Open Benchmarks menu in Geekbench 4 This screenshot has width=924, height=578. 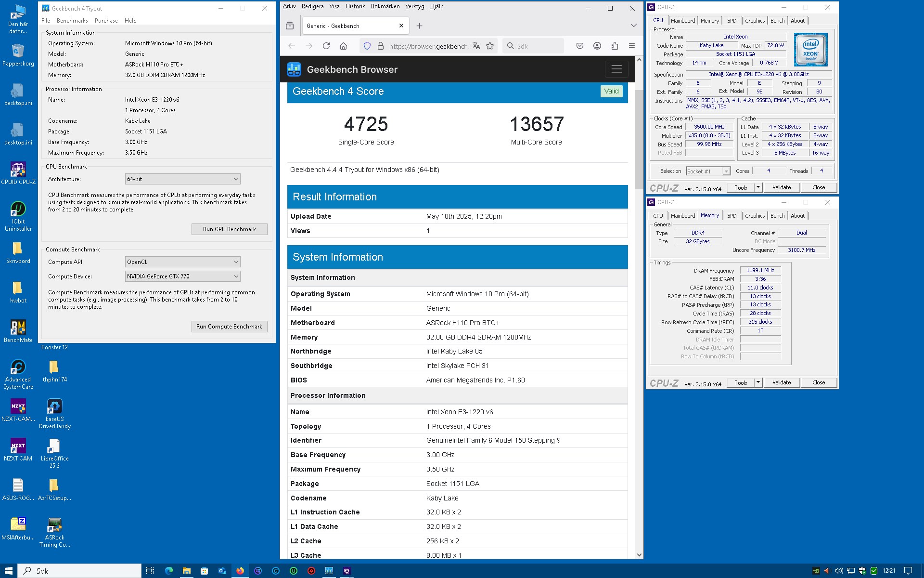tap(72, 21)
